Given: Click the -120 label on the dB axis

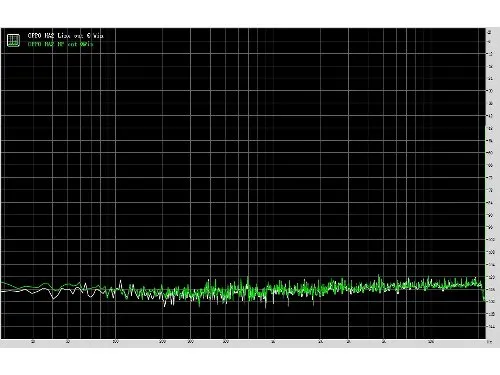Looking at the screenshot, I should coord(491,277).
